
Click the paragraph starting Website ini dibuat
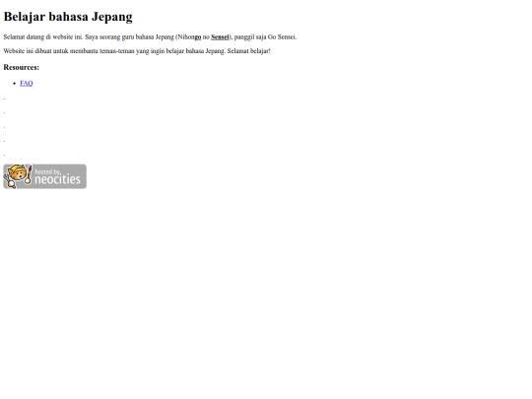pos(137,51)
